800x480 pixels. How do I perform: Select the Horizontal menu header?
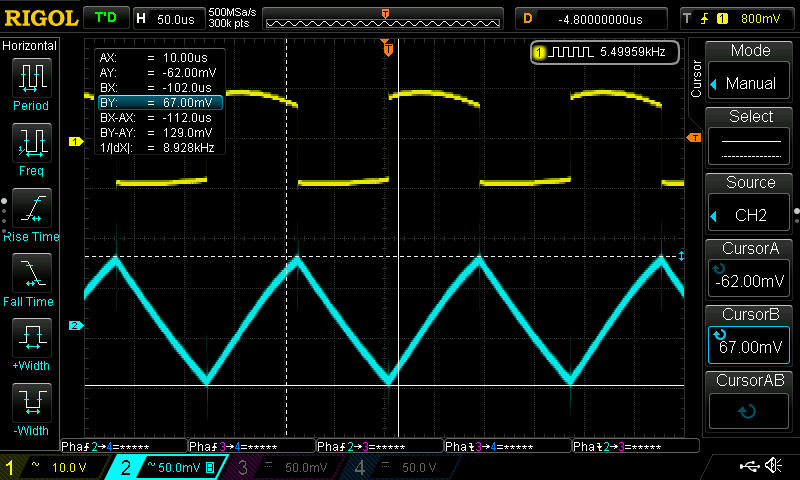click(30, 46)
